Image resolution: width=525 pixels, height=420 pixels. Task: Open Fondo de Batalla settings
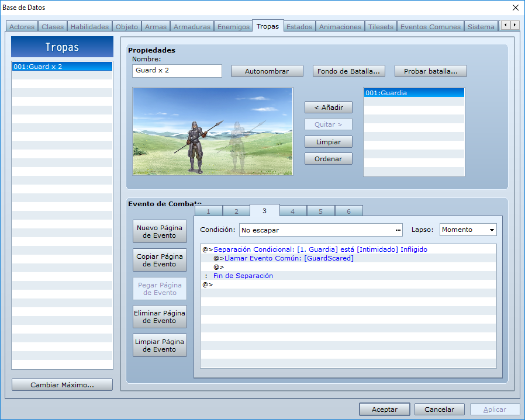(348, 71)
